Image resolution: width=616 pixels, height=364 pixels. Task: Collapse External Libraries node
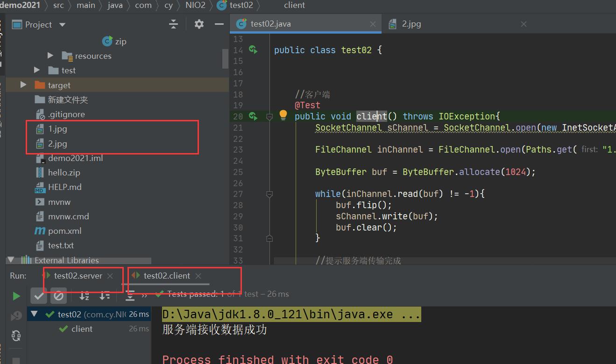coord(11,260)
